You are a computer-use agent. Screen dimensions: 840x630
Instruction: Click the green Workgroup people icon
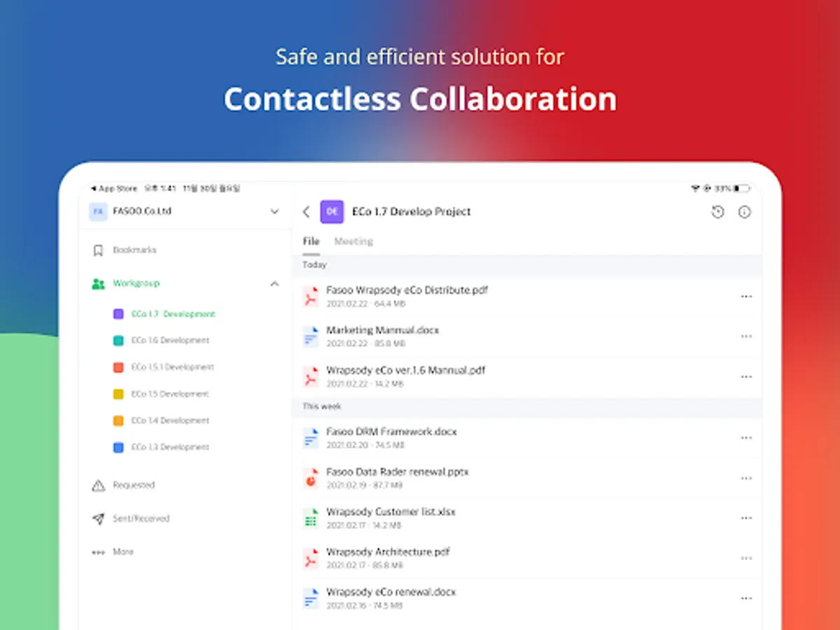(x=98, y=283)
